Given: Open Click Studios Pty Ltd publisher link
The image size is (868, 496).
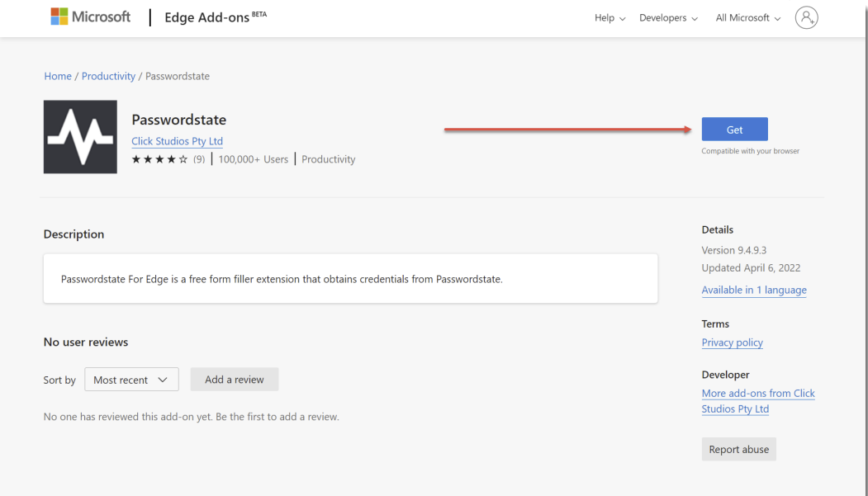Looking at the screenshot, I should coord(177,141).
